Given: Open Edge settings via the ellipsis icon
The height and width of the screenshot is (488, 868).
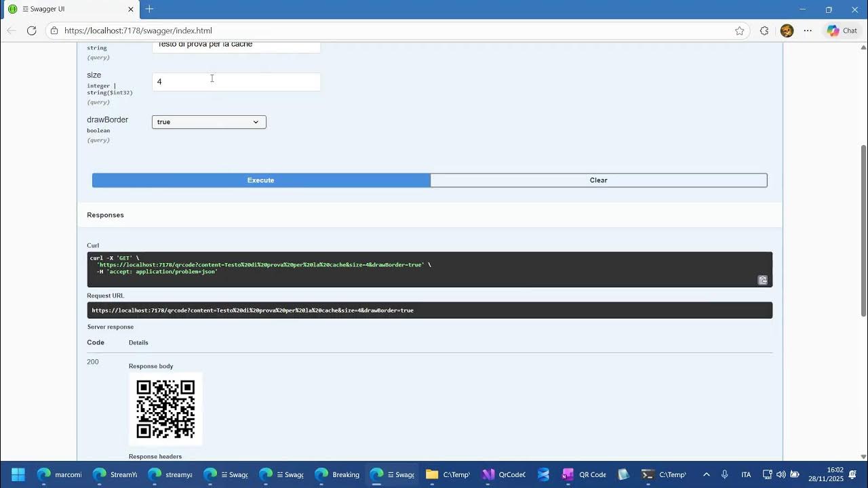Looking at the screenshot, I should 808,30.
